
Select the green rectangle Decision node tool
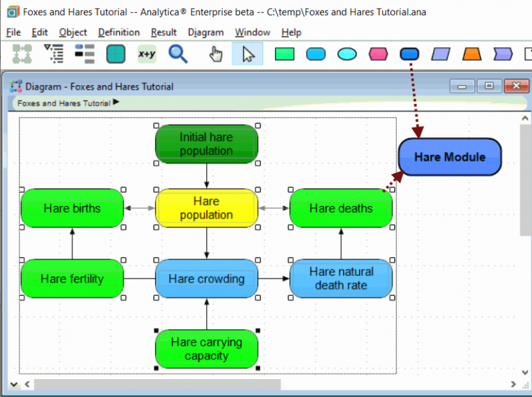tap(285, 55)
